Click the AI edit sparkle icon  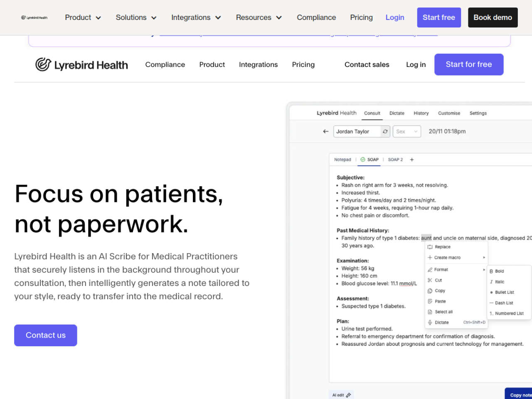coord(348,395)
